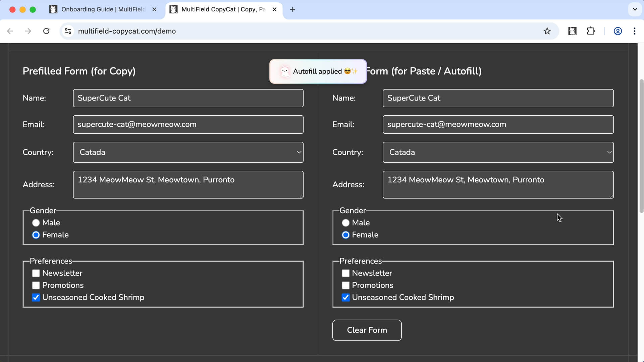Screen dimensions: 644x362
Task: Click the pinned extension icon beside the puzzle
Action: coord(572,31)
